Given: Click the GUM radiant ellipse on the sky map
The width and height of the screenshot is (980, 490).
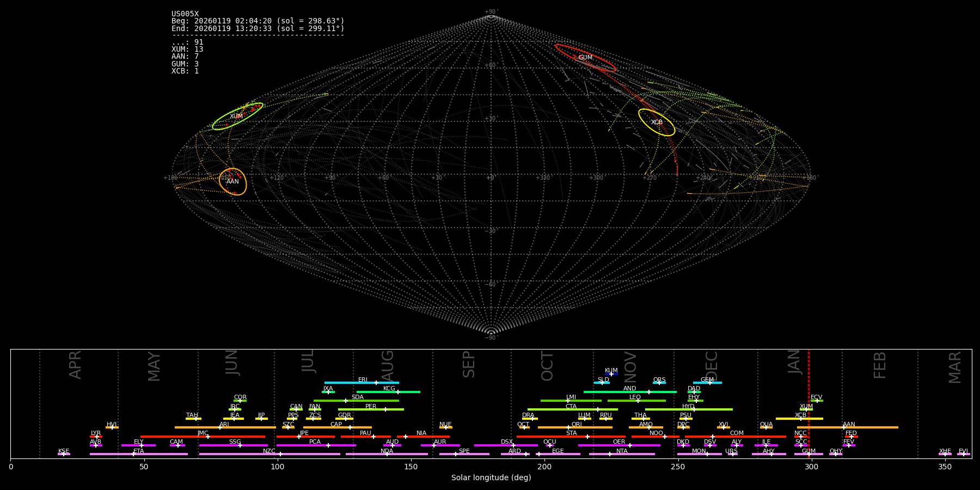Looking at the screenshot, I should [x=585, y=58].
